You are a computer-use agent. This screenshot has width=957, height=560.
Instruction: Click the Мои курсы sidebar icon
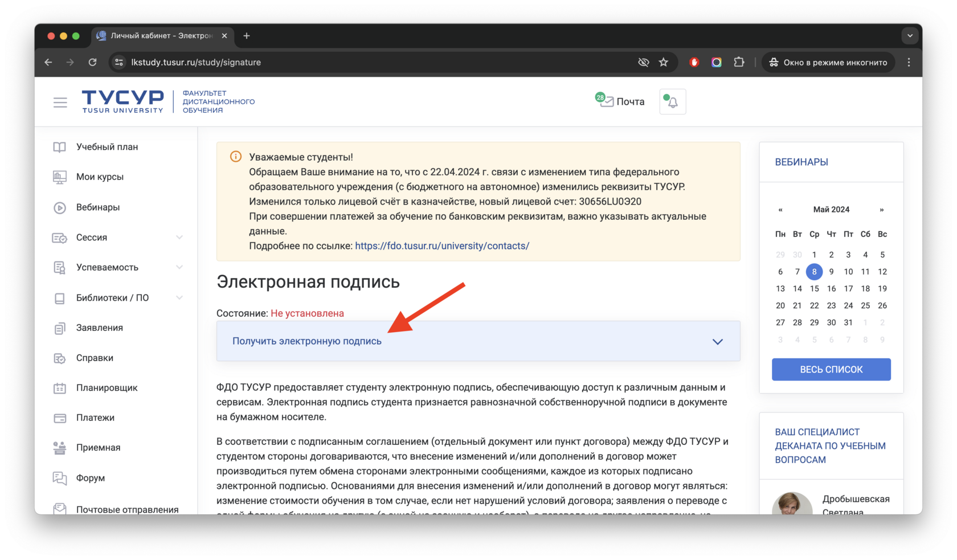[x=60, y=177]
